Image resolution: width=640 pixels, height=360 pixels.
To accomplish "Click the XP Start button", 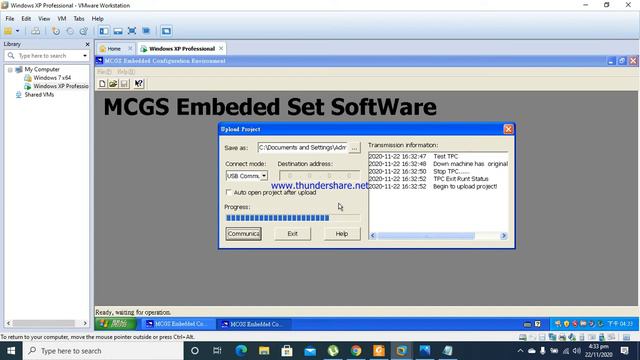I will [x=116, y=324].
